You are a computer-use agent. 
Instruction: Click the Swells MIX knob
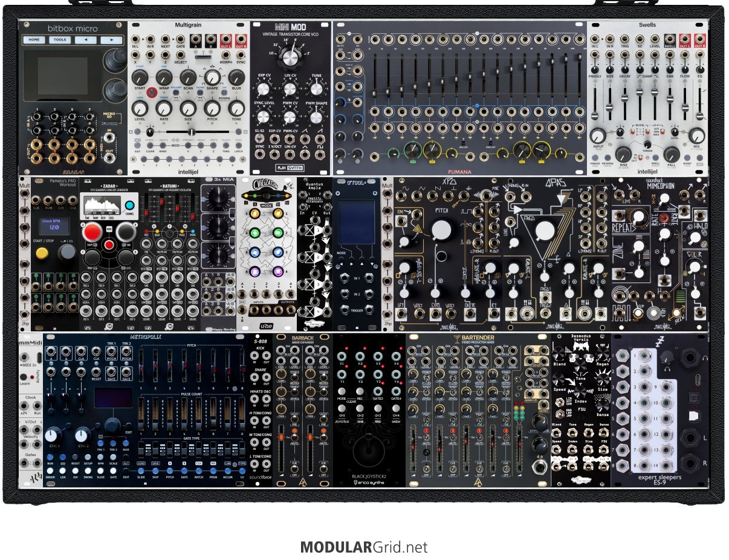point(697,135)
